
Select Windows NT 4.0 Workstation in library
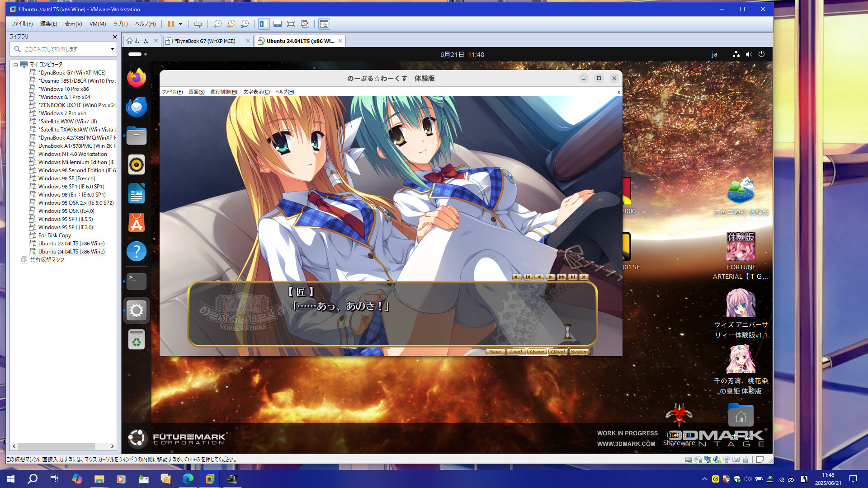click(x=72, y=154)
